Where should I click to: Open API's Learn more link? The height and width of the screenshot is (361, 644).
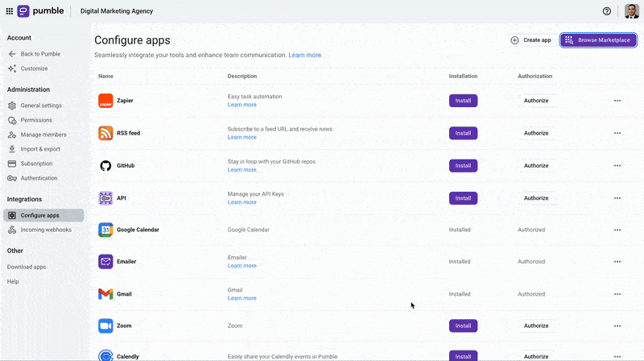pyautogui.click(x=242, y=202)
